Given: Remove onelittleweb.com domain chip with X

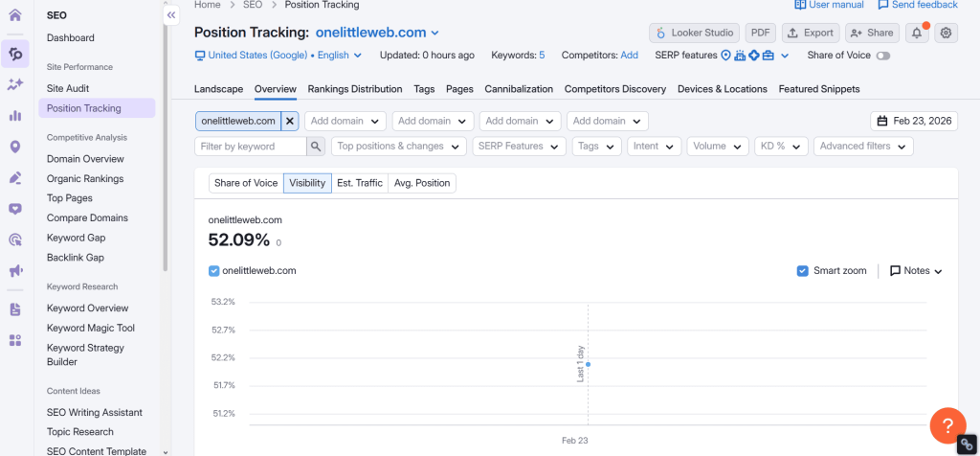Looking at the screenshot, I should (290, 122).
